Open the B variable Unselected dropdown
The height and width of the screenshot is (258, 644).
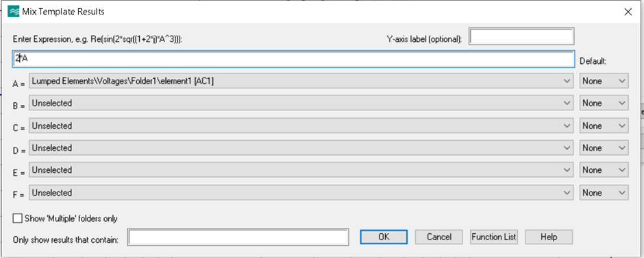(301, 104)
